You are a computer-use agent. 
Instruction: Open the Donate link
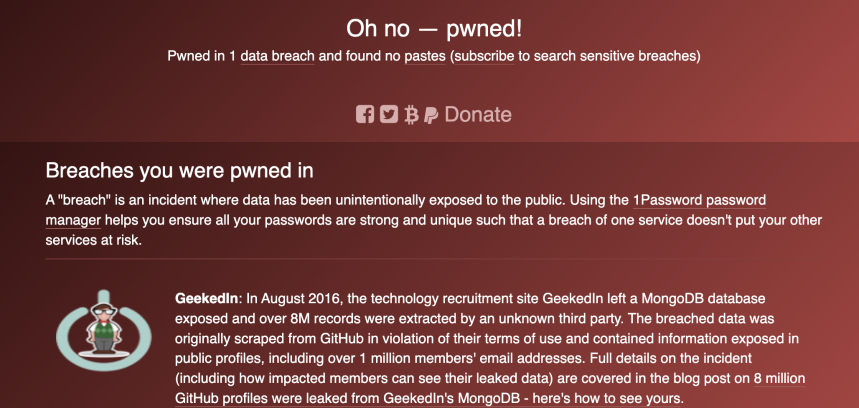477,115
